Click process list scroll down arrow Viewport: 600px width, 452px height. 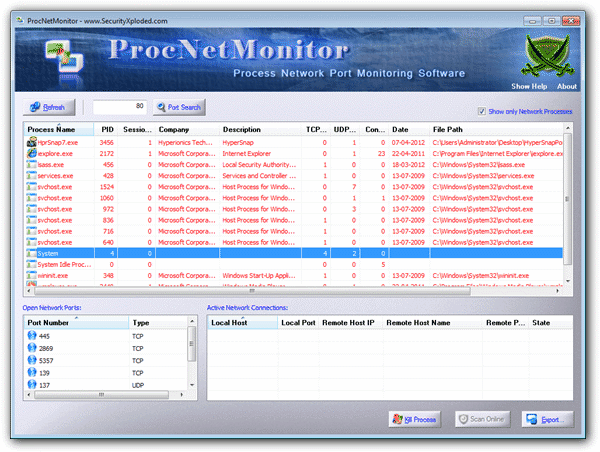(567, 281)
